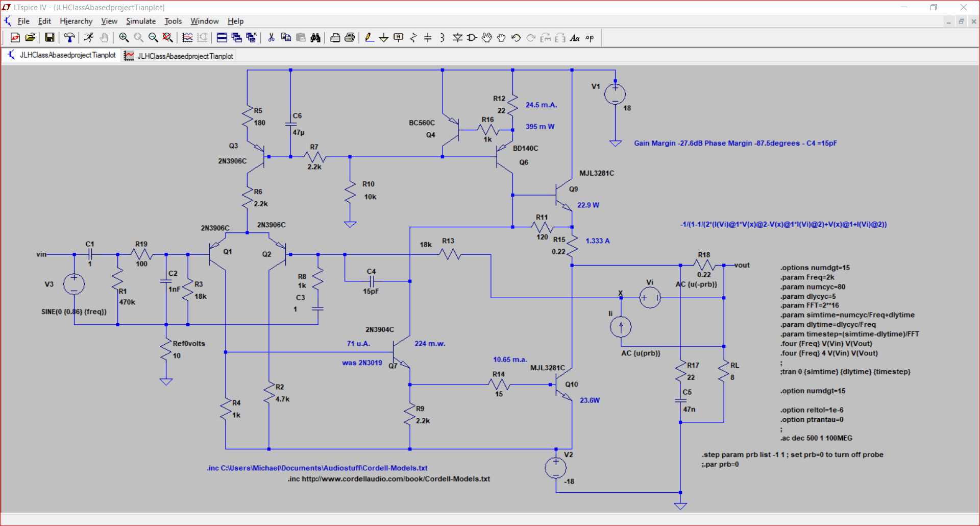Switch to the schematic JLHClassAbasedprojectTianplot tab
Image resolution: width=980 pixels, height=526 pixels.
coord(61,55)
